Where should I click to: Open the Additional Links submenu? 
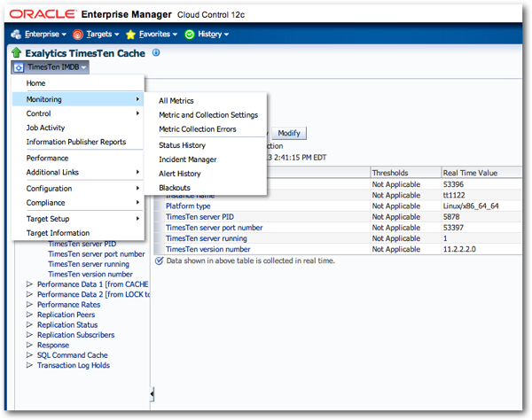tap(78, 173)
